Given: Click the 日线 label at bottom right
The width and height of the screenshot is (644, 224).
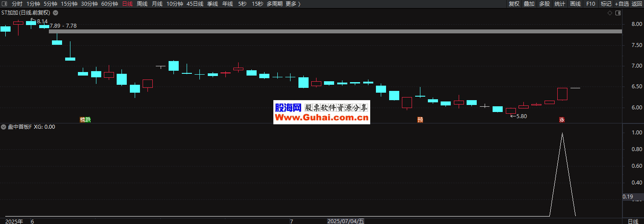Looking at the screenshot, I should 633,221.
